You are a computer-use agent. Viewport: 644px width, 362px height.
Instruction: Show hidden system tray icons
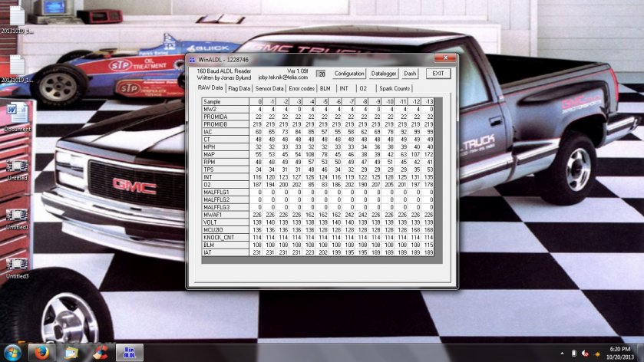562,354
